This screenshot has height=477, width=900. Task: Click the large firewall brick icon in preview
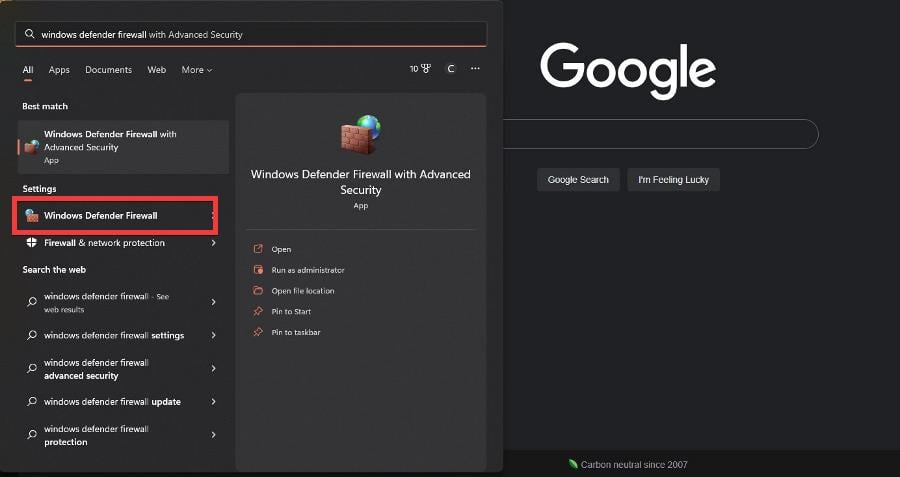point(360,134)
